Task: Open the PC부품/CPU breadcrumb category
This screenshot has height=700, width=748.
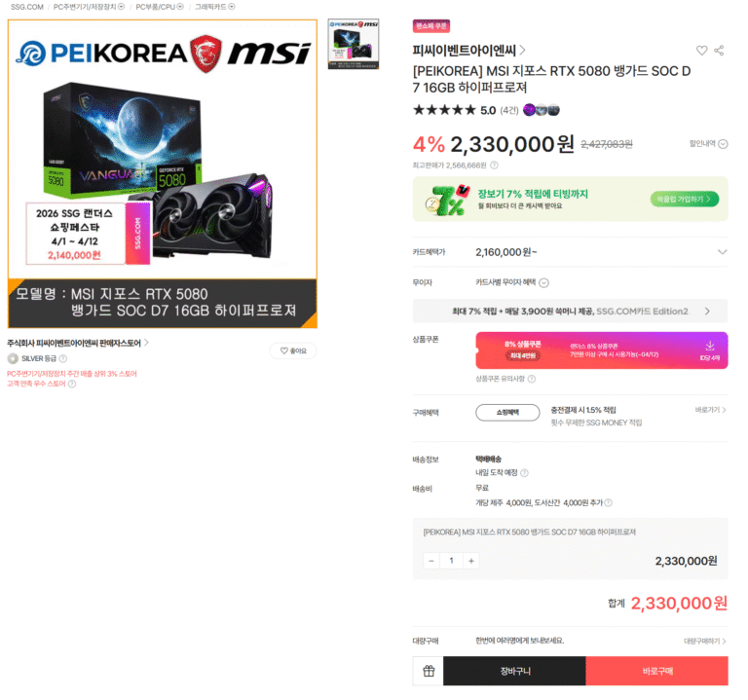Action: (x=160, y=7)
